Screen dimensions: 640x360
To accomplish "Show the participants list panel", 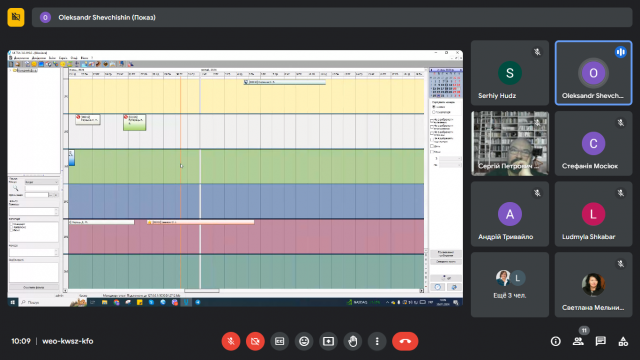I will tap(578, 341).
